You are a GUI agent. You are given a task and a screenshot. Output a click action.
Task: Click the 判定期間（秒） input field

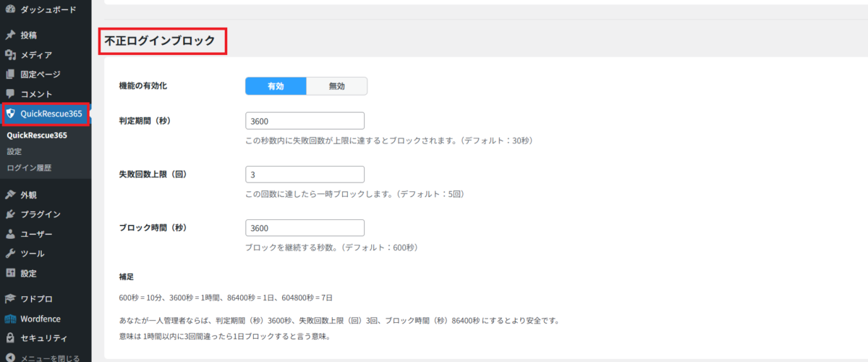tap(305, 121)
